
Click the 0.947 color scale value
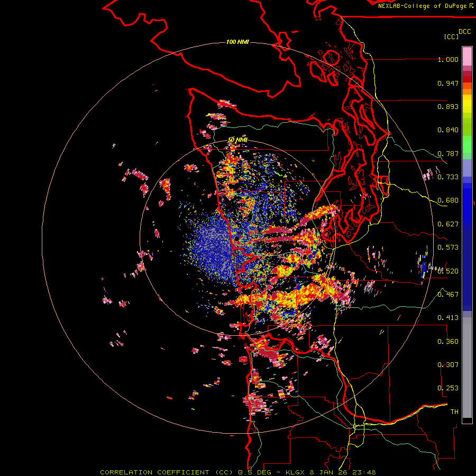tap(448, 83)
